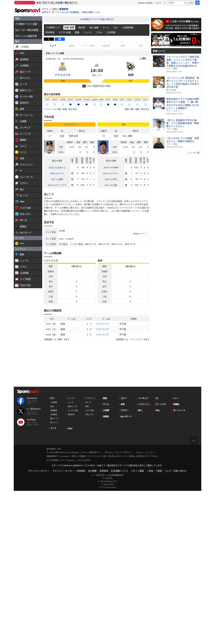Image resolution: width=215 pixels, height=644 pixels.
Task: Click the 新規取得 ID link
Action: tap(64, 9)
